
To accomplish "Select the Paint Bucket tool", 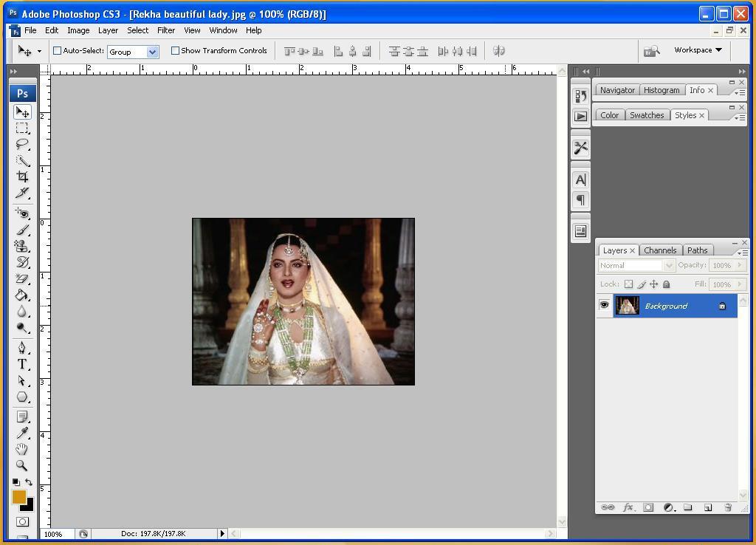I will pos(22,295).
